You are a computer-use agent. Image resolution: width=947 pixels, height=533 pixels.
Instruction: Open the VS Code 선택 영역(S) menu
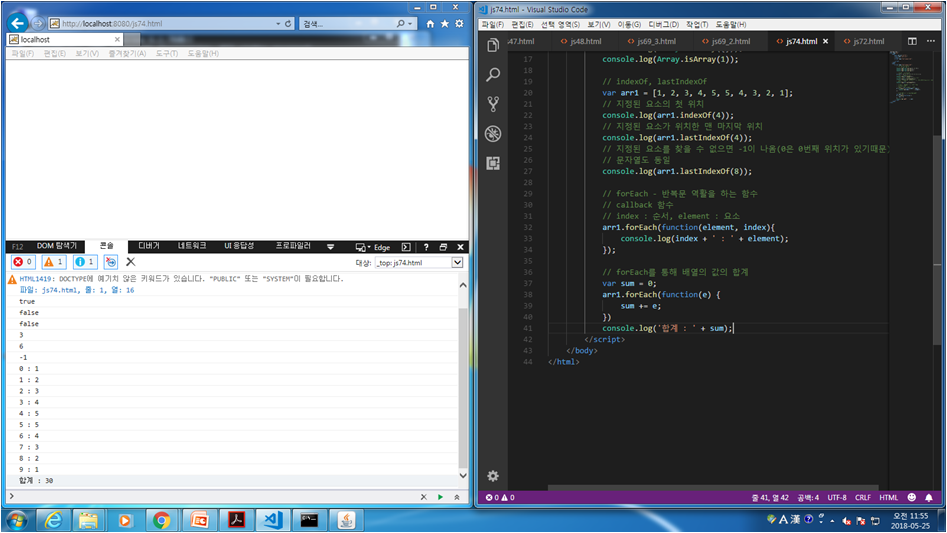click(560, 25)
